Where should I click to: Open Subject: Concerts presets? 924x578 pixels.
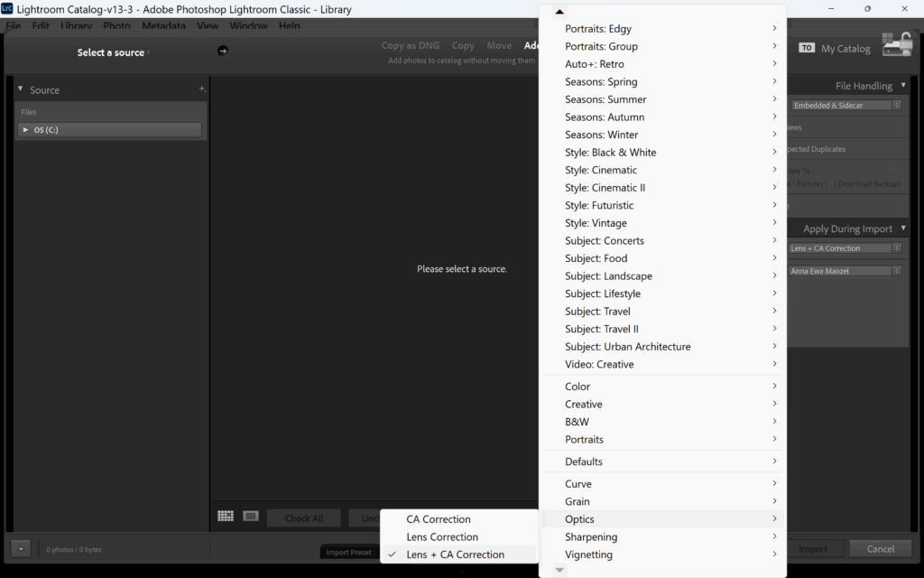coord(662,240)
